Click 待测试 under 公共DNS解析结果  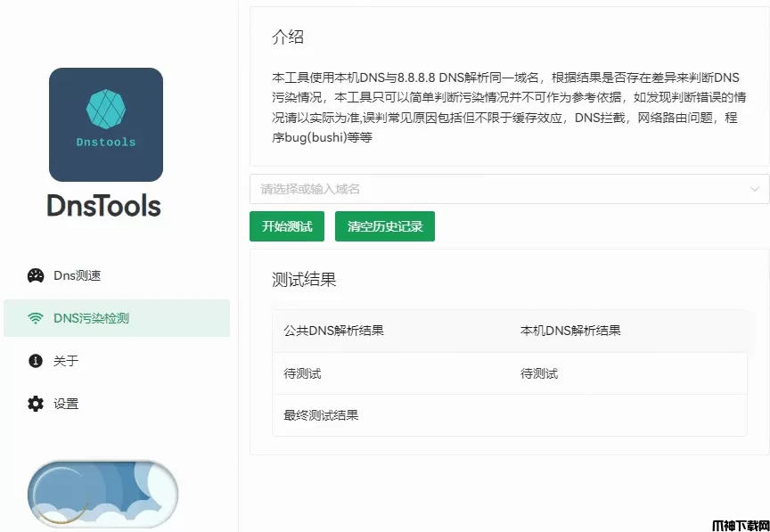(302, 373)
